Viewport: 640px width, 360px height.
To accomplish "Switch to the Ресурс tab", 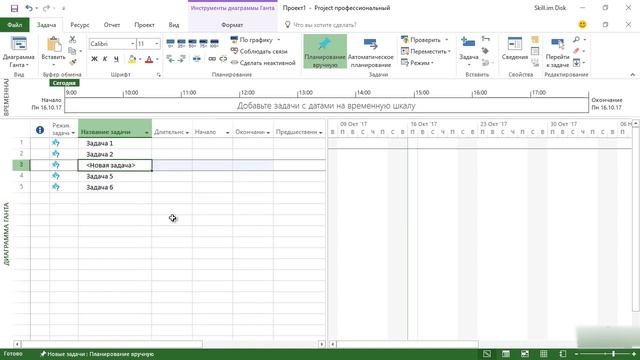I will pyautogui.click(x=80, y=25).
